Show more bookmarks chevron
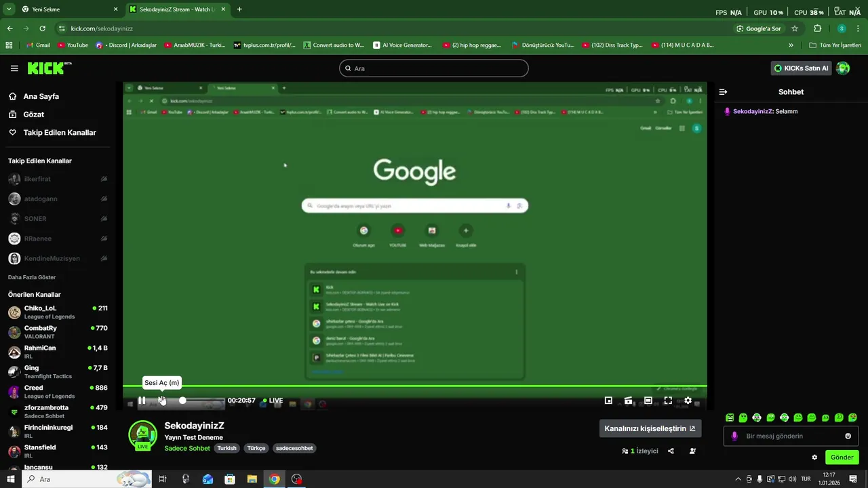 click(791, 45)
